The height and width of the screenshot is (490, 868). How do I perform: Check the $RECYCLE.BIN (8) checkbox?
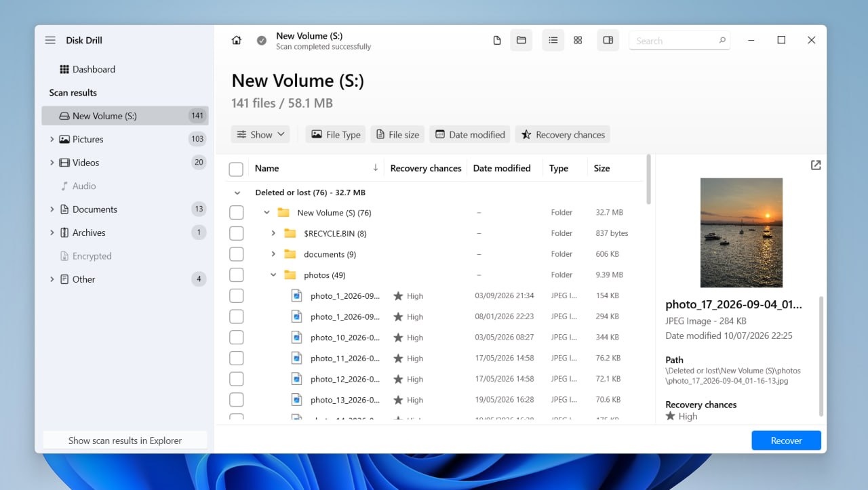pos(236,234)
